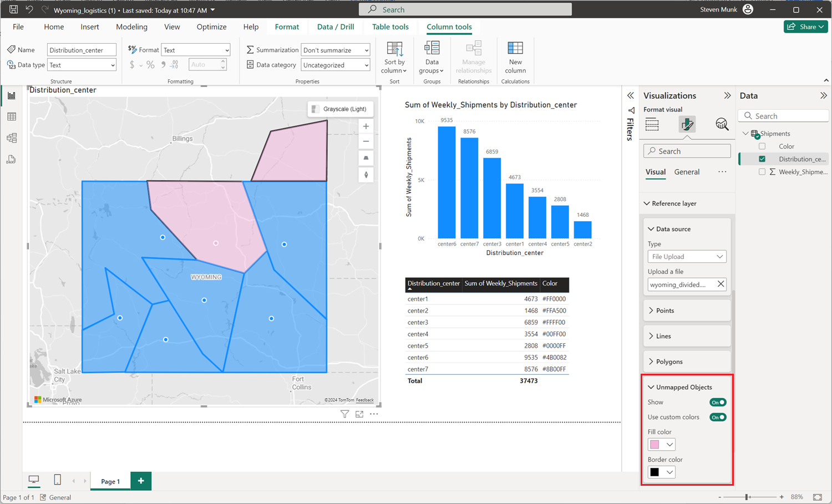Switch to the General tab in Format visual

click(x=687, y=172)
